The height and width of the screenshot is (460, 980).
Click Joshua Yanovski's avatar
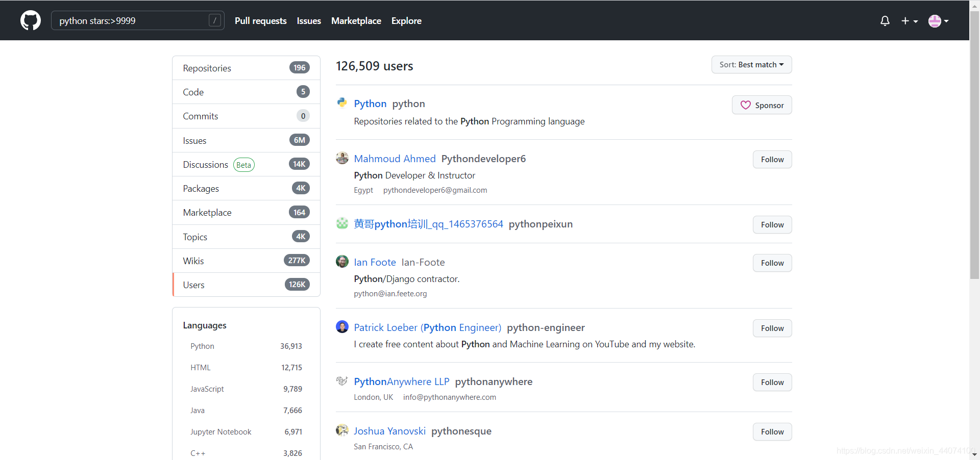pos(342,430)
